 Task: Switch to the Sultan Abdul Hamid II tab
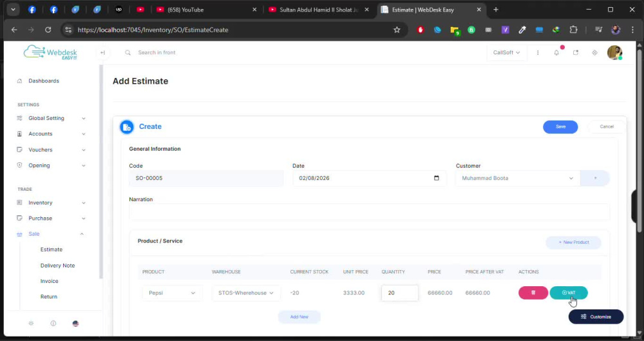tap(319, 10)
